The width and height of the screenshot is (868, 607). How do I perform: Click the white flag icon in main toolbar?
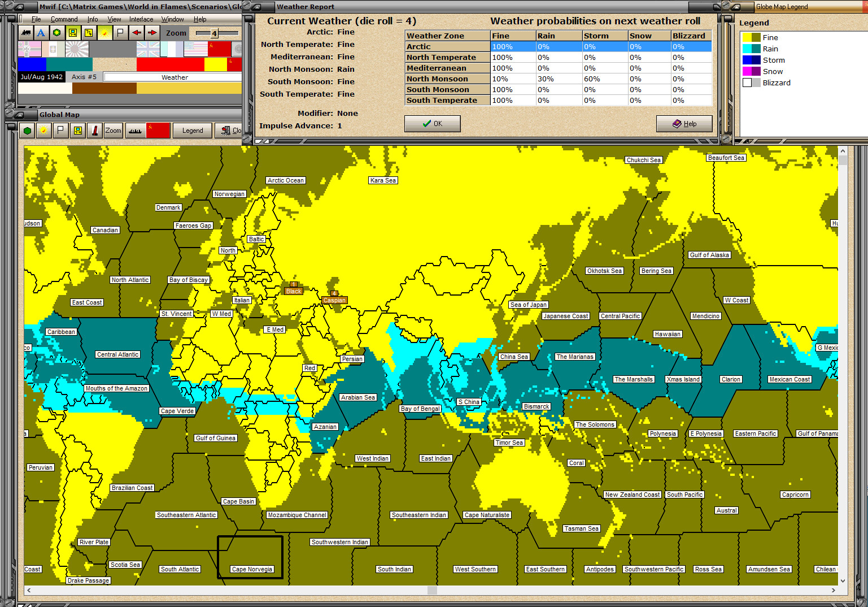pos(120,33)
